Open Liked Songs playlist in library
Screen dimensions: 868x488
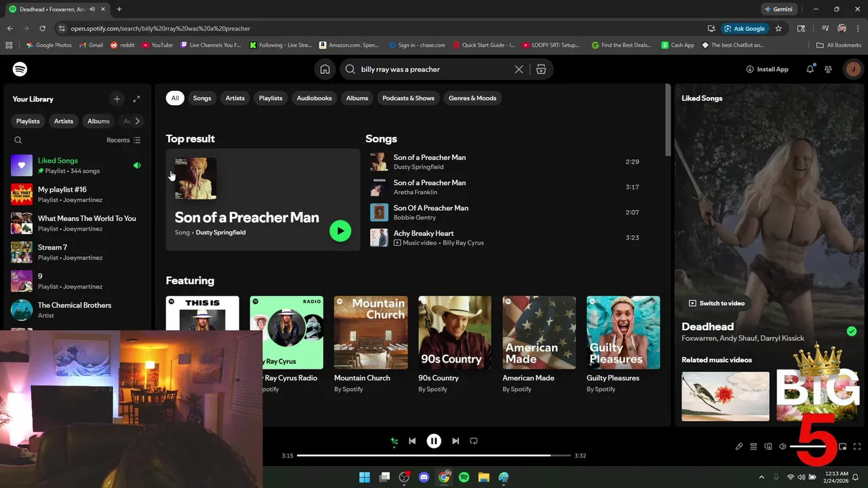coord(77,165)
